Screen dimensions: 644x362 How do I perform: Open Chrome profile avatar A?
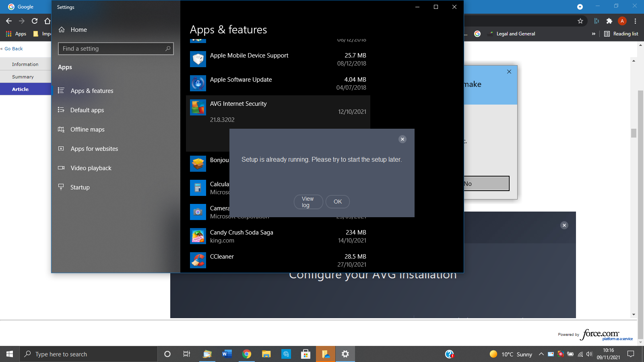tap(622, 21)
